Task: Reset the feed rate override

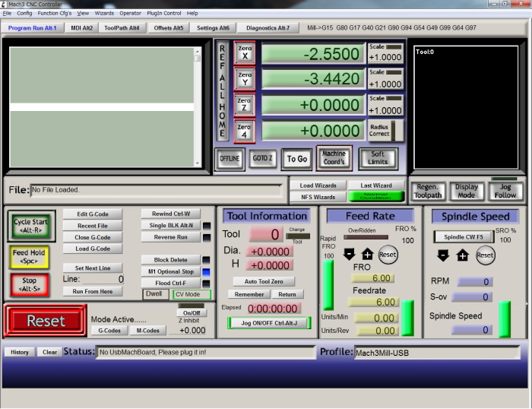Action: 388,255
